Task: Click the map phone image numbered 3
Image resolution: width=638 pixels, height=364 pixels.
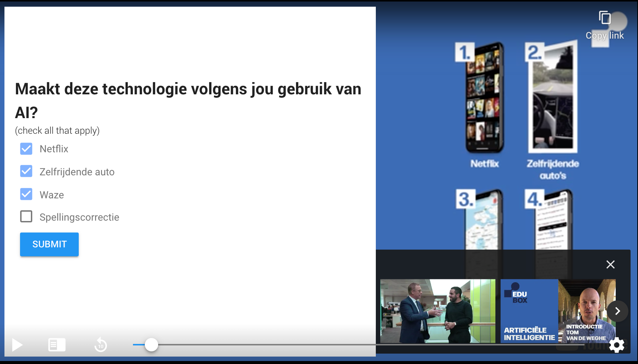Action: (483, 220)
